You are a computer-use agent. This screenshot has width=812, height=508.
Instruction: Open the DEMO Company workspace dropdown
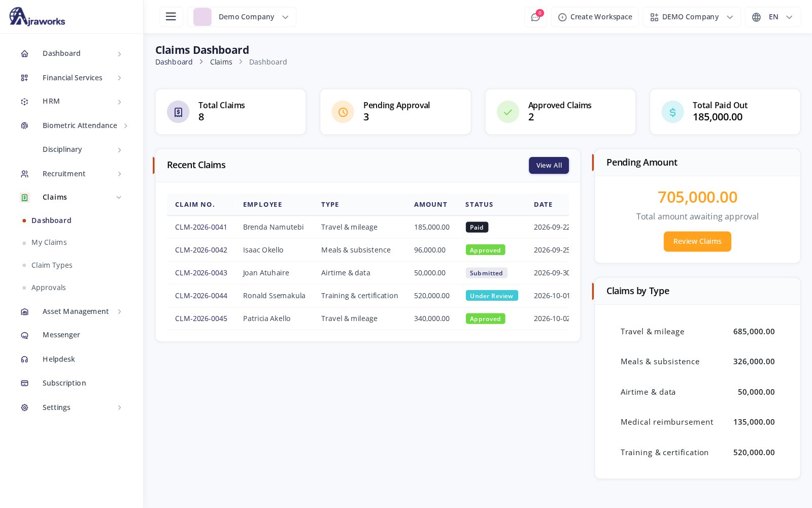(x=692, y=17)
